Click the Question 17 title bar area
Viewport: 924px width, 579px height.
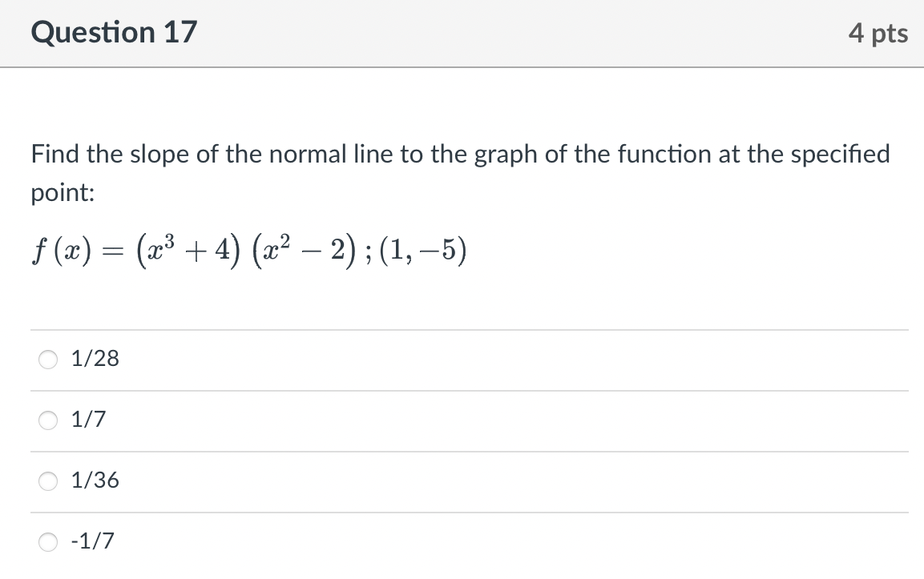(x=462, y=32)
